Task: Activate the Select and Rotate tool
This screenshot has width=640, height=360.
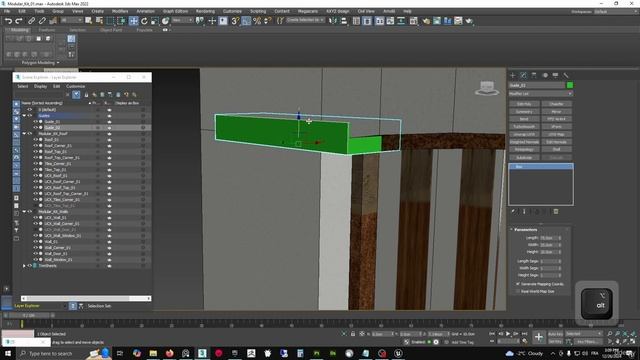Action: point(144,21)
